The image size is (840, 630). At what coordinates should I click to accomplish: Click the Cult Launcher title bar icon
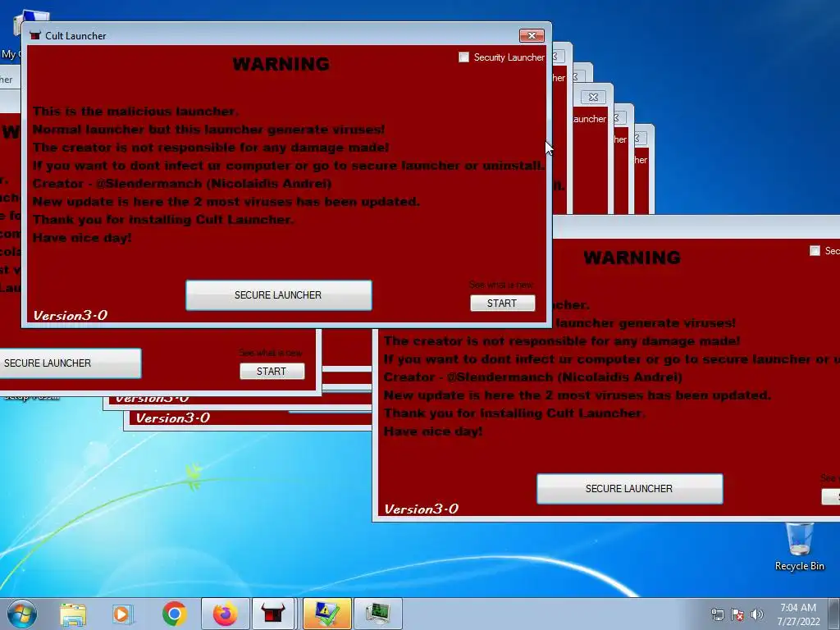35,35
